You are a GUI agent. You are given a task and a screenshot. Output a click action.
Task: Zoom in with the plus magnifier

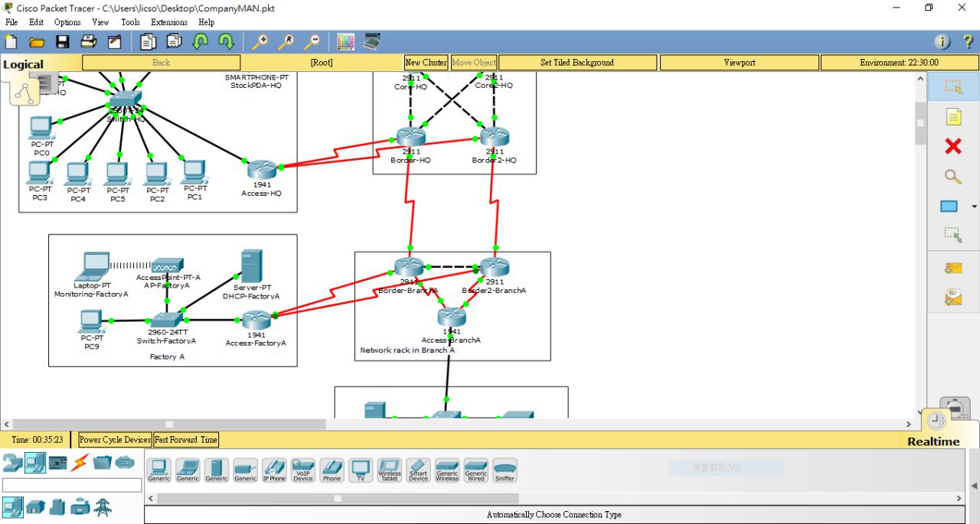260,41
